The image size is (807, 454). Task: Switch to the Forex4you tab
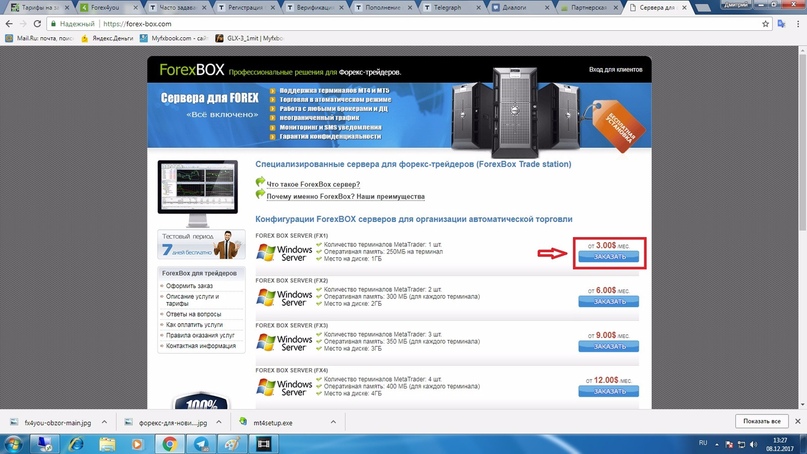(106, 7)
